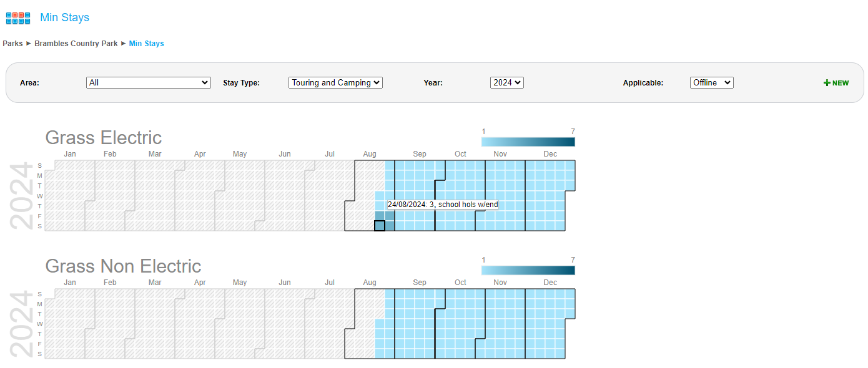This screenshot has width=868, height=368.
Task: Click the Aug month label in Grass Non Electric
Action: click(370, 283)
